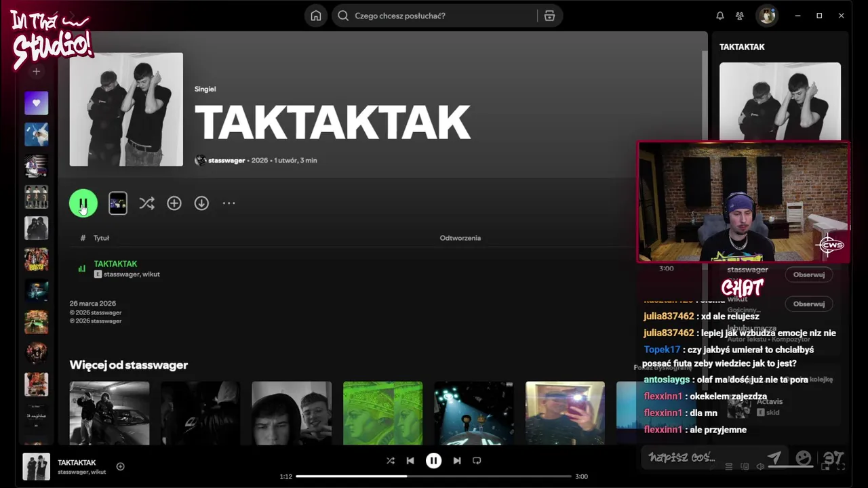
Task: Add current track to Liked Songs in player bar
Action: tap(120, 466)
